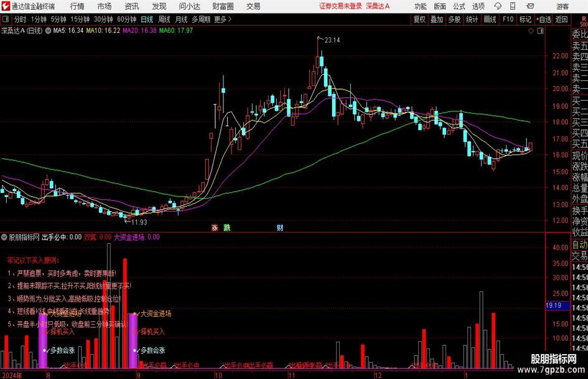Click the 双底: 0.00 value label
Screen dimensions: 588x379
tap(98, 237)
